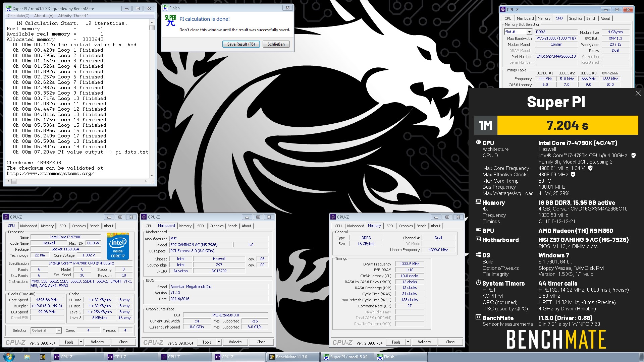644x362 pixels.
Task: Click BIOS Version V1.13 field
Action: pyautogui.click(x=219, y=293)
